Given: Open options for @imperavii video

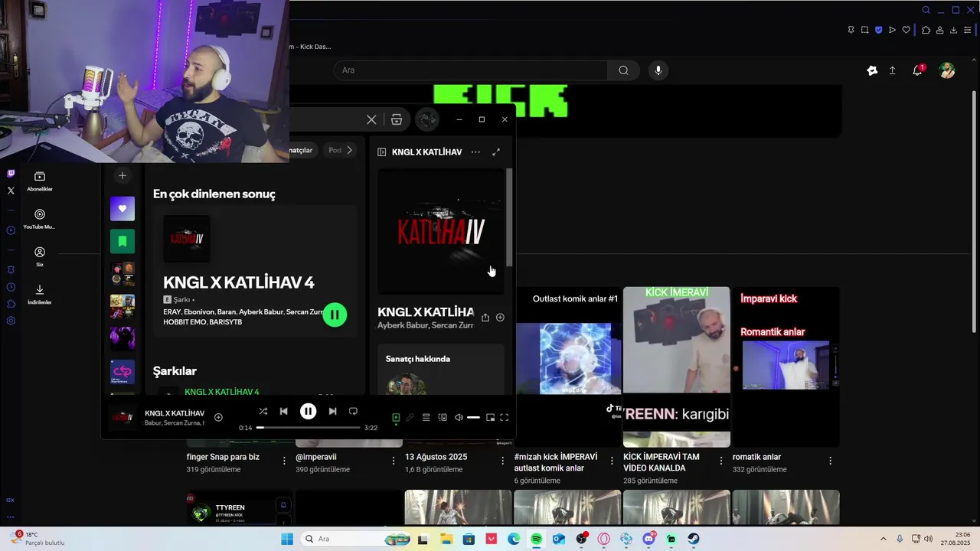Looking at the screenshot, I should pos(394,461).
